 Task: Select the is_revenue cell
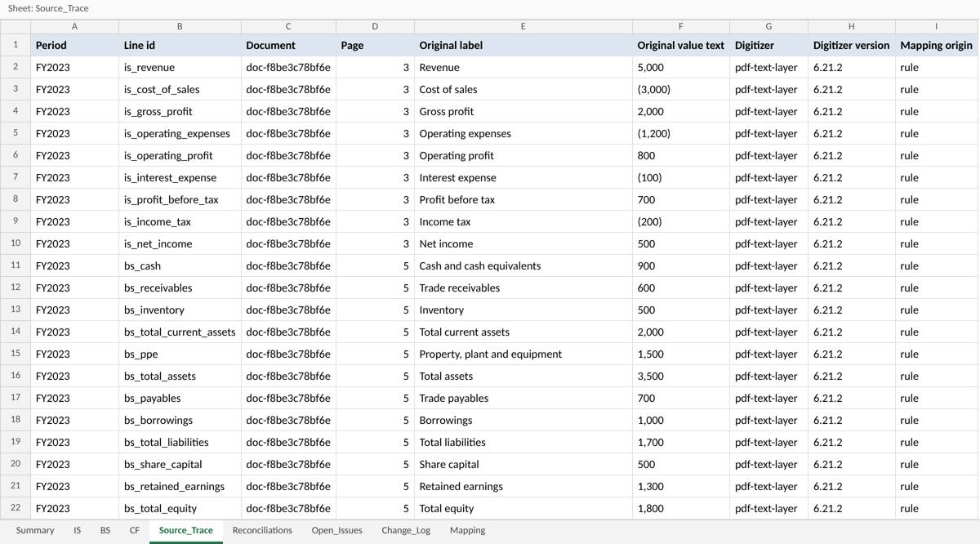pos(180,67)
